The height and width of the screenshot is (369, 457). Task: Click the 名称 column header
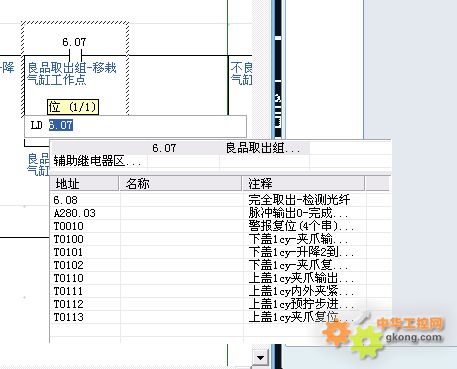point(180,184)
